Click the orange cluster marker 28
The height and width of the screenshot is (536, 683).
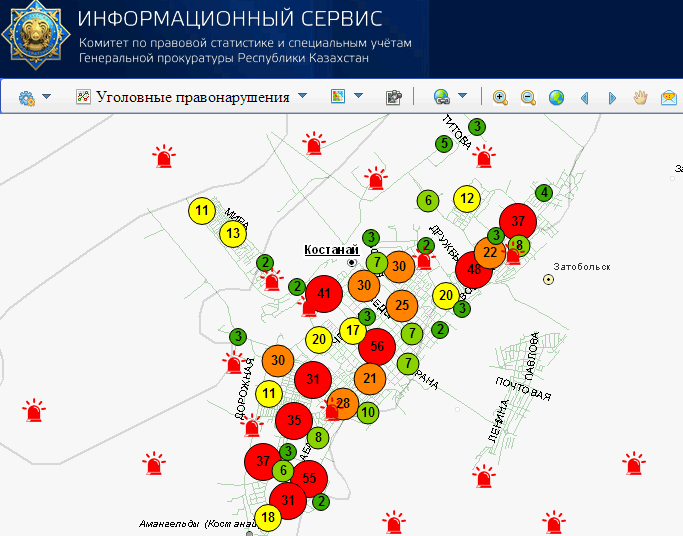coord(343,404)
